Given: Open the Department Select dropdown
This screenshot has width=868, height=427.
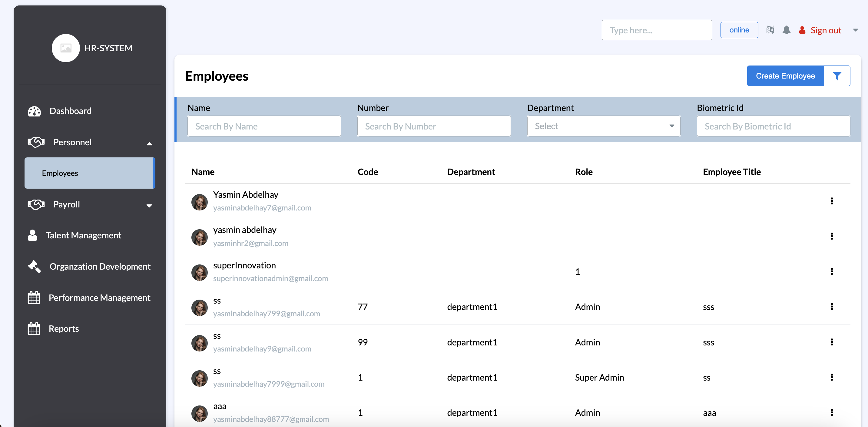Looking at the screenshot, I should click(604, 126).
